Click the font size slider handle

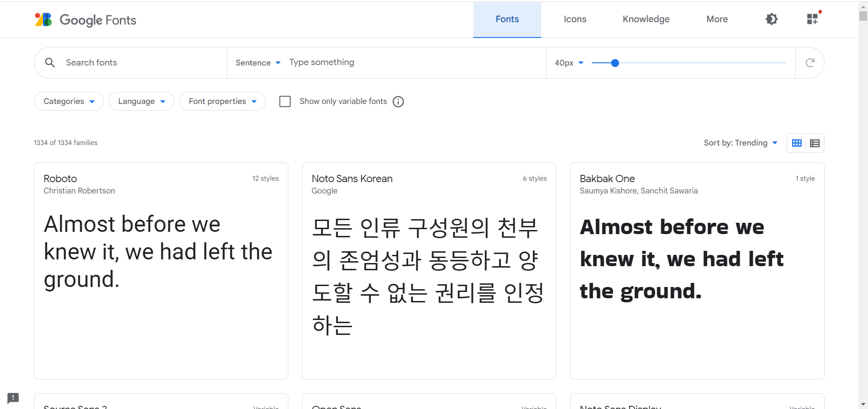click(615, 63)
